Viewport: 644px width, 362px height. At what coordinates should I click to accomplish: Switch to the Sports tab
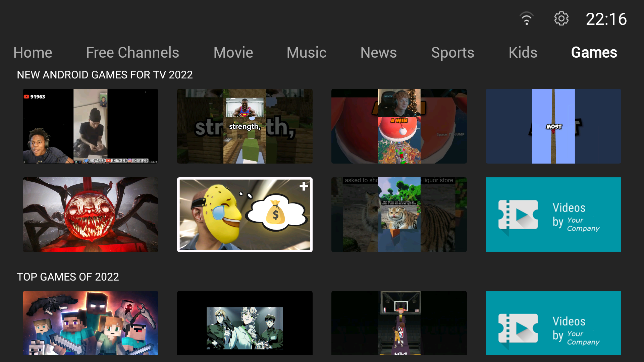tap(452, 53)
